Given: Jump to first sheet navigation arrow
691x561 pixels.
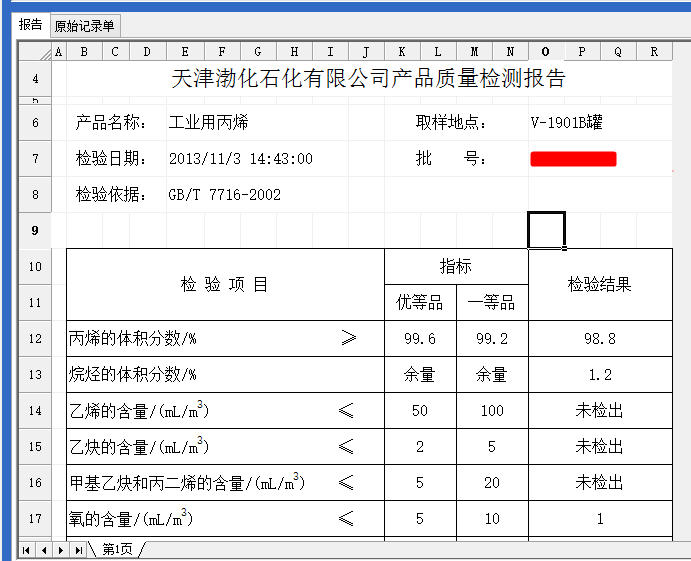Looking at the screenshot, I should [26, 550].
